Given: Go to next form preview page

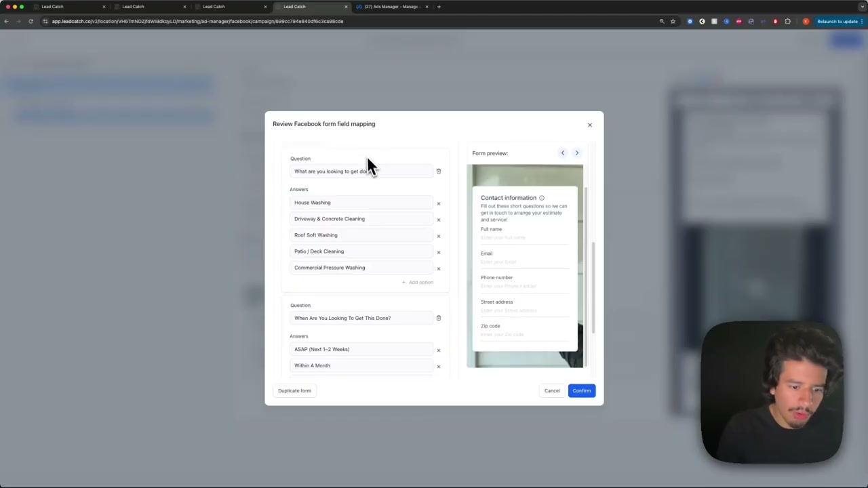Looking at the screenshot, I should pos(577,153).
